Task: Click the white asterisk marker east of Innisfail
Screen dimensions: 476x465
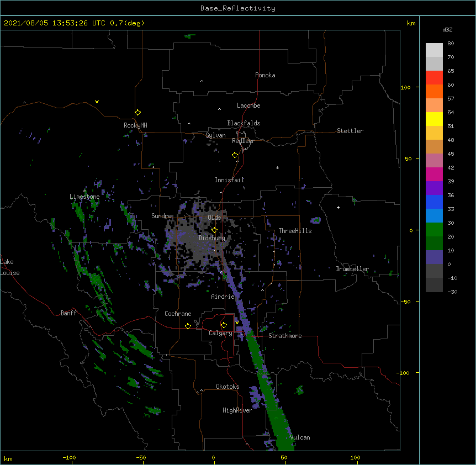Action: pos(277,167)
